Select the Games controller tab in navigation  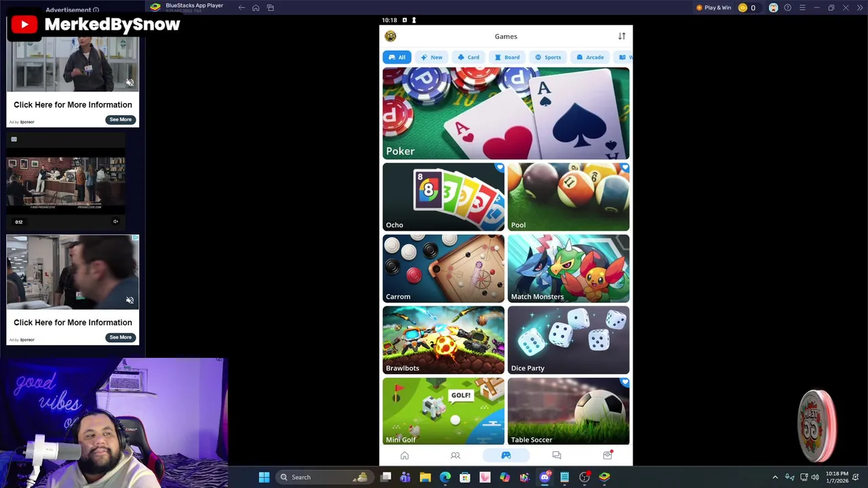pos(506,455)
